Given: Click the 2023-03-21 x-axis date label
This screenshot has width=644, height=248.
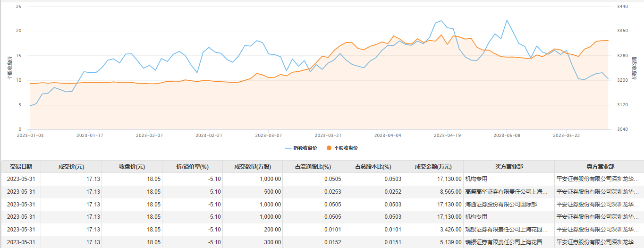Looking at the screenshot, I should pyautogui.click(x=328, y=135).
